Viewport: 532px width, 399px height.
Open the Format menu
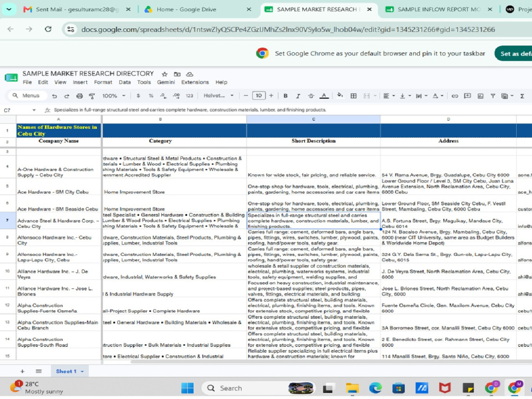coord(103,82)
